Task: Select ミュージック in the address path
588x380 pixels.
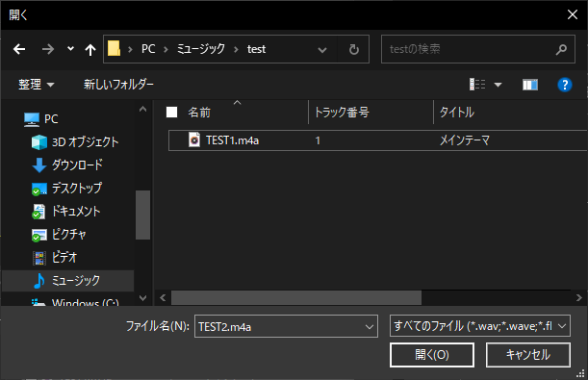Action: [200, 49]
